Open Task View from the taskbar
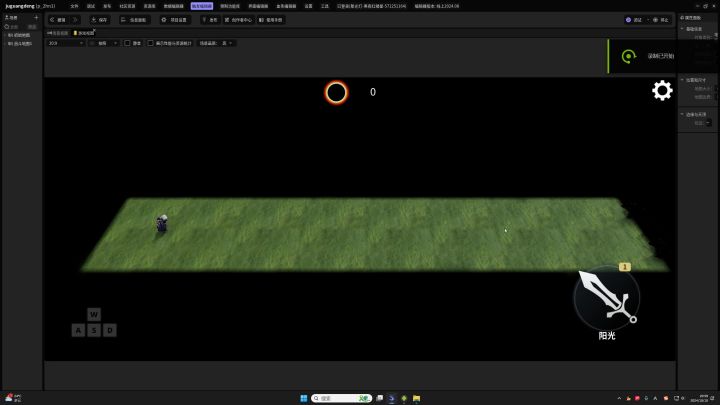Screen dimensions: 720x405 pyautogui.click(x=379, y=398)
